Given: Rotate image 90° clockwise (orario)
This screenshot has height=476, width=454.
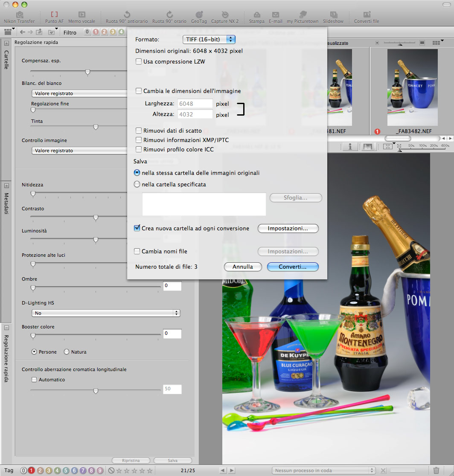Looking at the screenshot, I should (x=169, y=17).
